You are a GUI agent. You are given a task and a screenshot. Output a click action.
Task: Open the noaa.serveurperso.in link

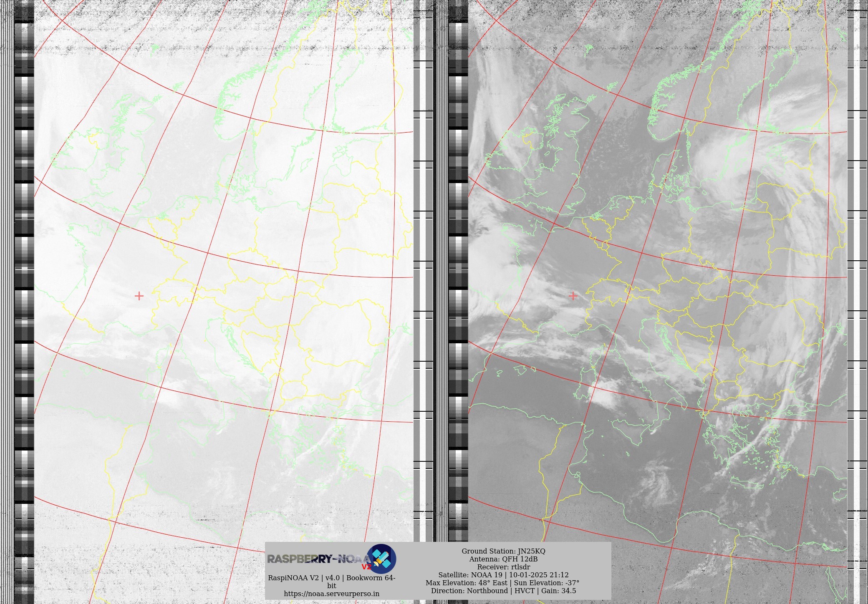click(x=331, y=594)
